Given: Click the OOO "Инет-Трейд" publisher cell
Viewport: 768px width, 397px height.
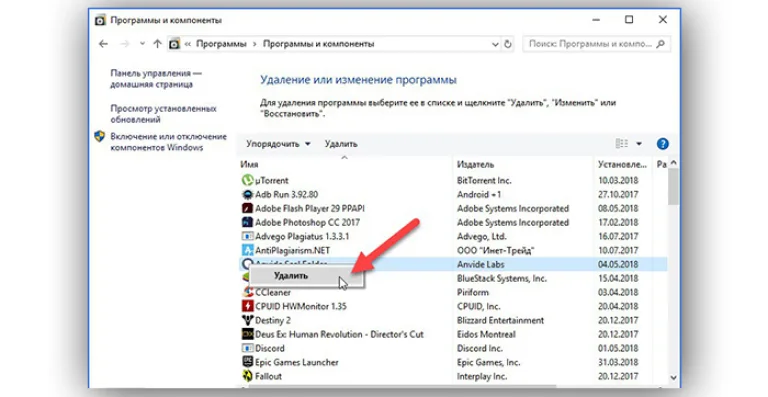Looking at the screenshot, I should click(495, 251).
